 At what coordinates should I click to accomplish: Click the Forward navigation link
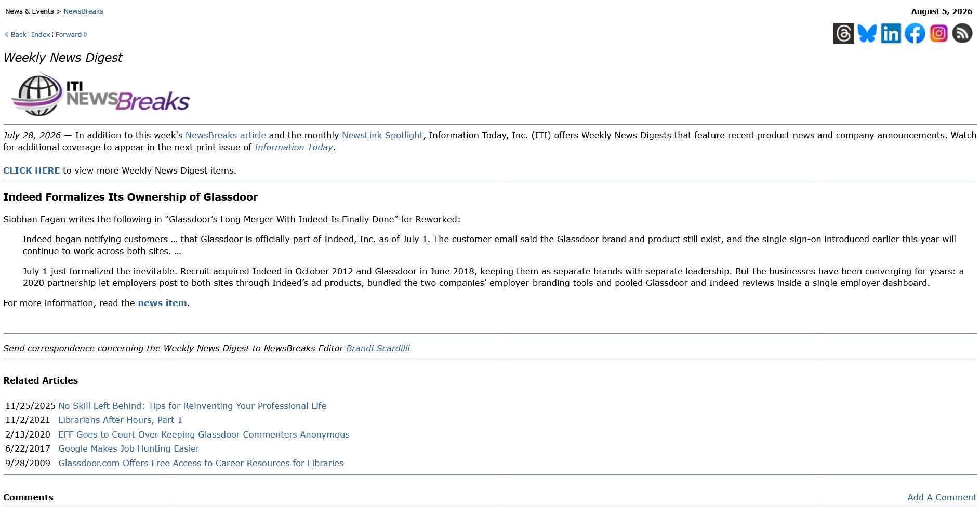[69, 35]
